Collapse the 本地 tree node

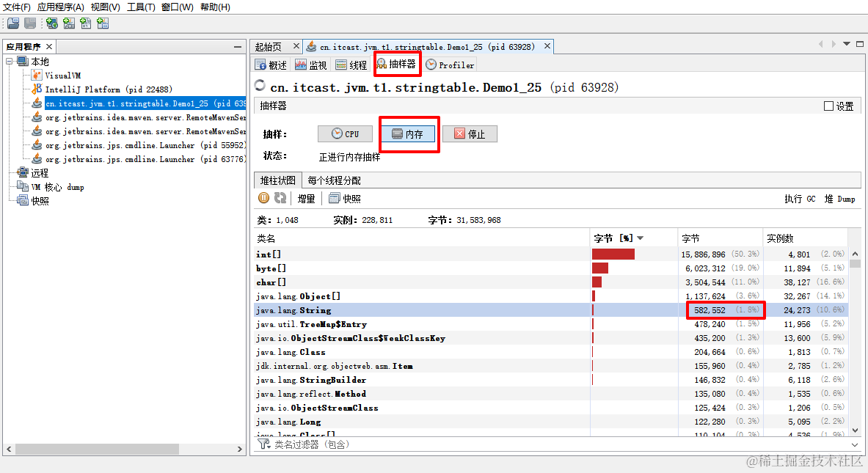[x=10, y=62]
